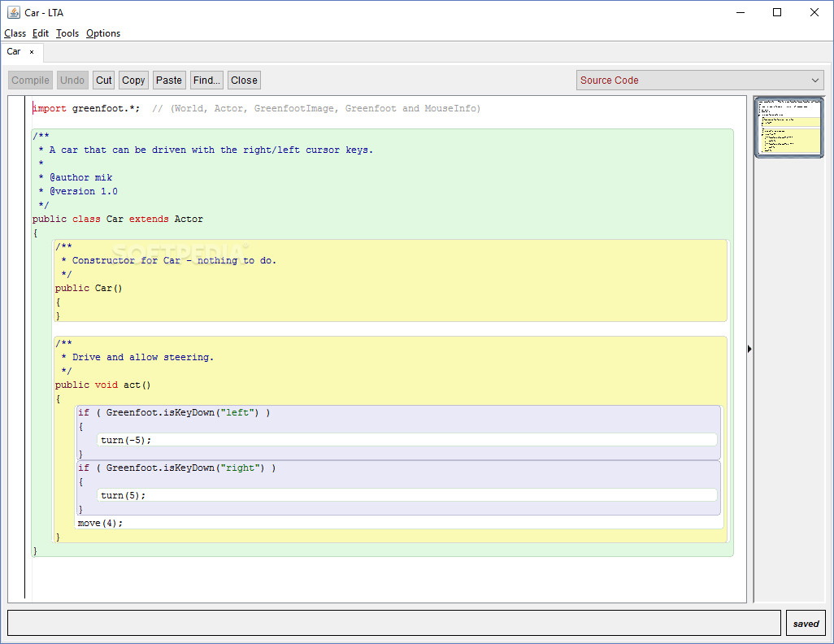
Task: Click the 'turn(5);' statement
Action: click(x=123, y=496)
